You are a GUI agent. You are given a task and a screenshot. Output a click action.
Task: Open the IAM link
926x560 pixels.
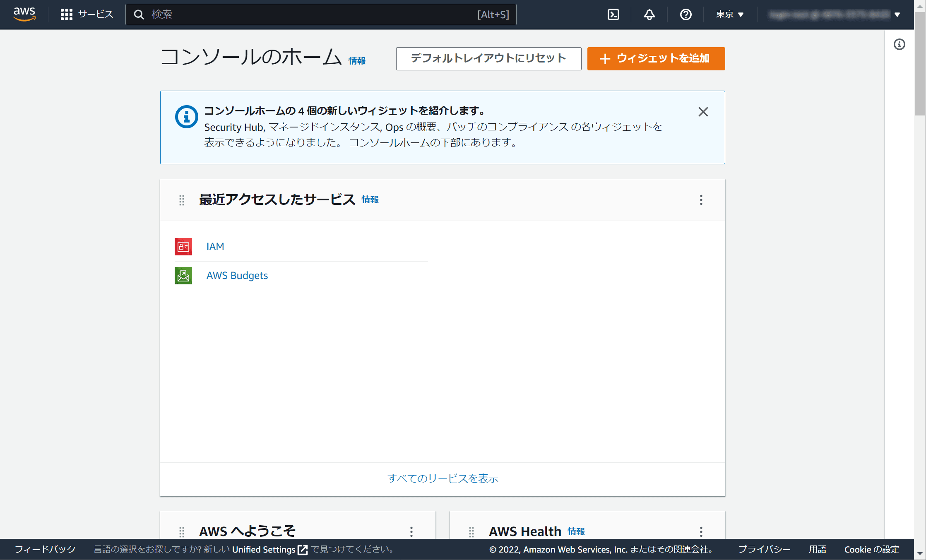point(215,246)
